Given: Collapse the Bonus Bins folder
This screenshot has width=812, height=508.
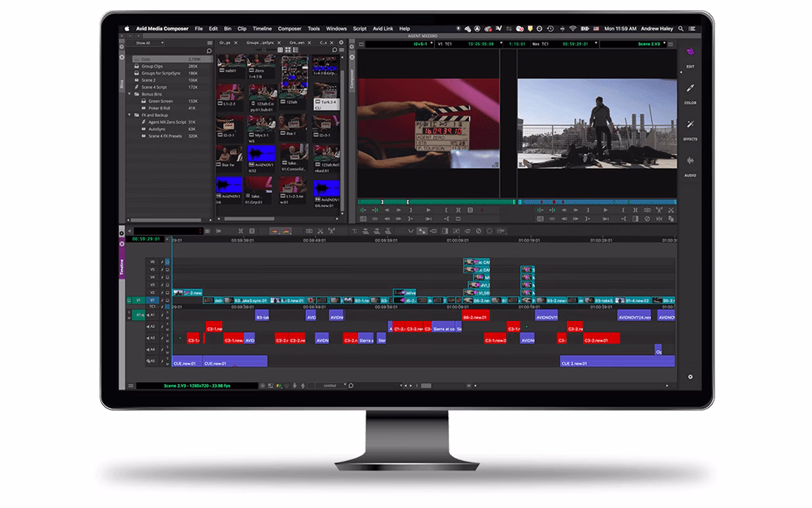Looking at the screenshot, I should pos(129,94).
